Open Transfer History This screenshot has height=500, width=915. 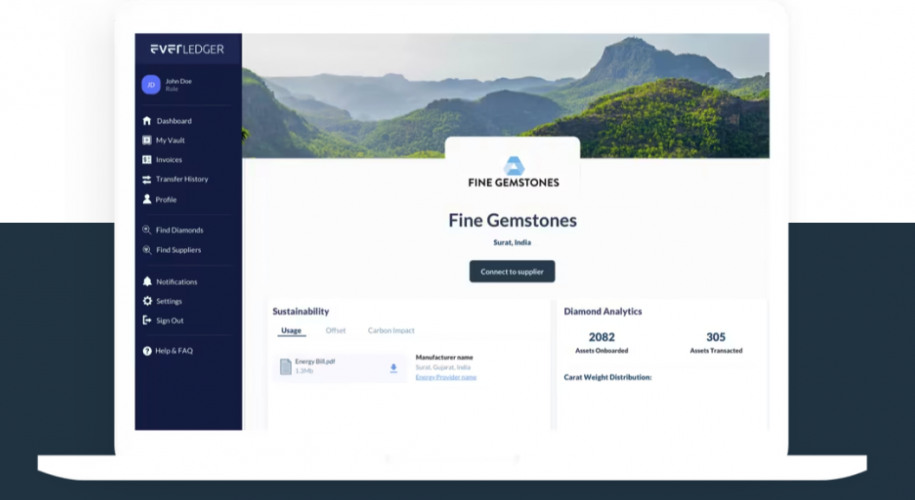[182, 179]
